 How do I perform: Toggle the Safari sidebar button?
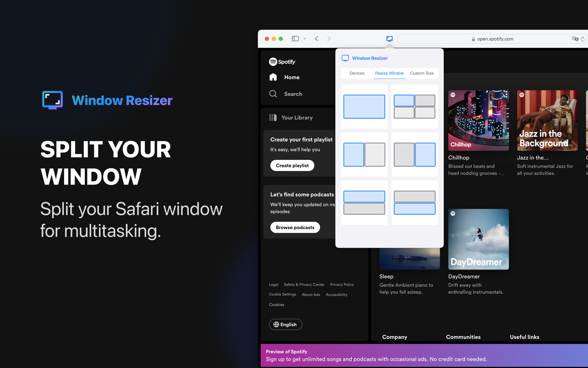click(x=295, y=39)
